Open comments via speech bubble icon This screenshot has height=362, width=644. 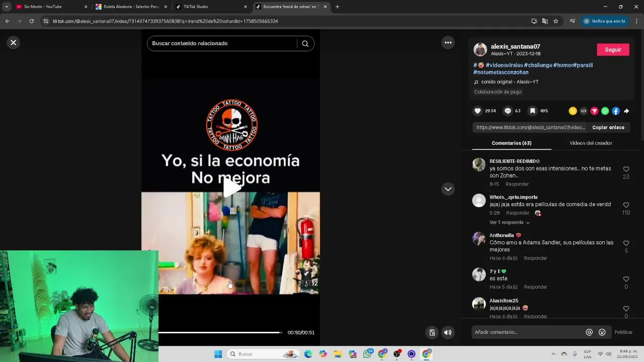pyautogui.click(x=508, y=111)
